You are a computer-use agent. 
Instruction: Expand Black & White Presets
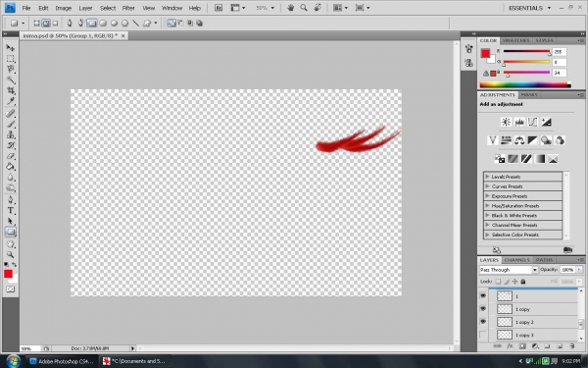(x=487, y=215)
